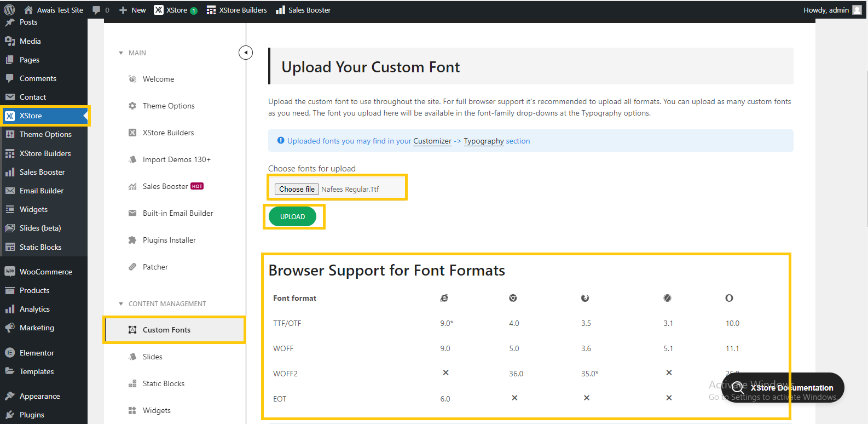
Task: Click the Firefox browser column icon
Action: click(585, 298)
